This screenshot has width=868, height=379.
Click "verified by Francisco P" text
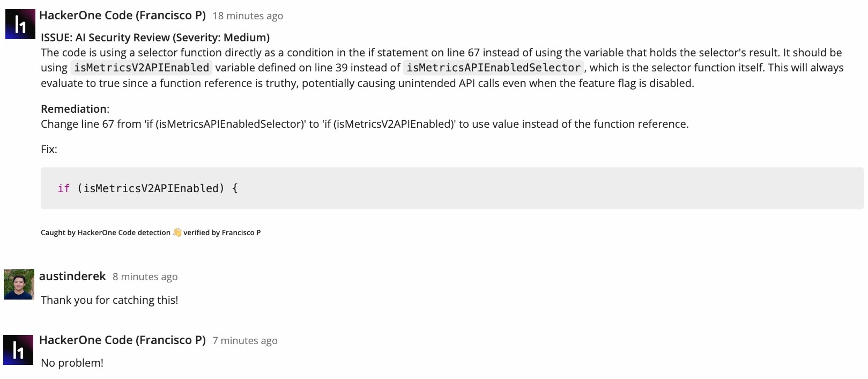coord(222,232)
